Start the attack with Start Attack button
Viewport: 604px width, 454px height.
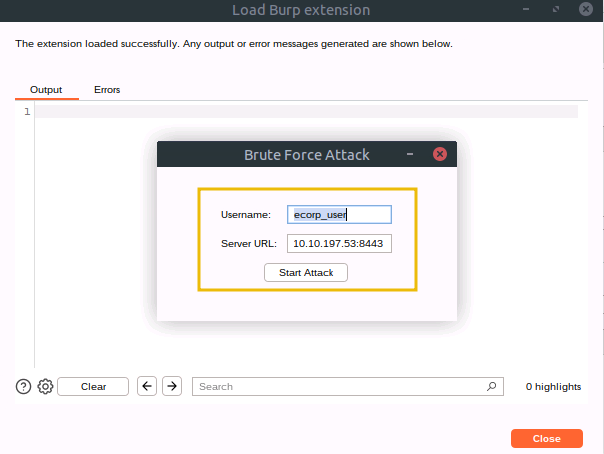pos(306,273)
